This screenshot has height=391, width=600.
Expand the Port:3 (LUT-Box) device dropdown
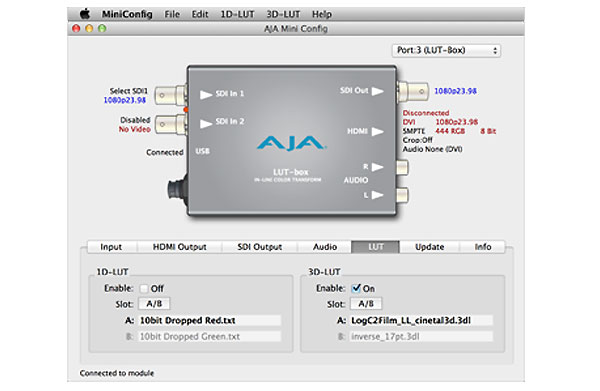pyautogui.click(x=446, y=51)
